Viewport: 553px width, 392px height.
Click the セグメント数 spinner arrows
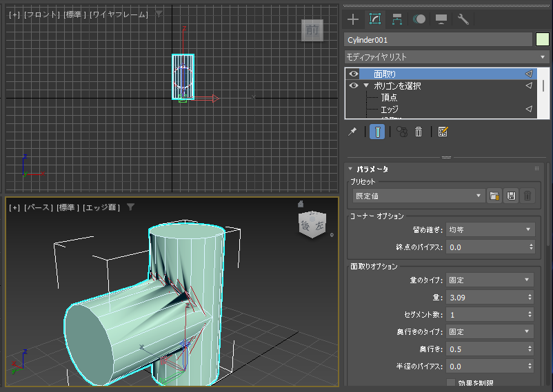[530, 314]
